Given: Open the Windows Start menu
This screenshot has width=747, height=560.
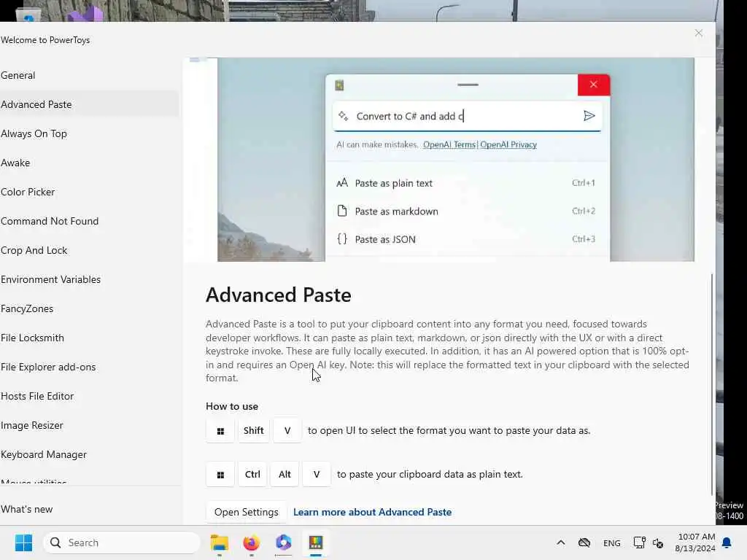Looking at the screenshot, I should pos(23,542).
